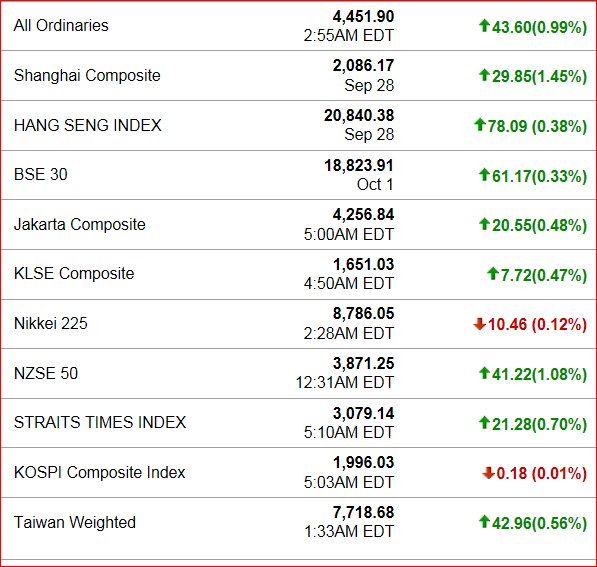This screenshot has height=567, width=597.
Task: Select Jakarta Composite index name
Action: click(x=80, y=224)
